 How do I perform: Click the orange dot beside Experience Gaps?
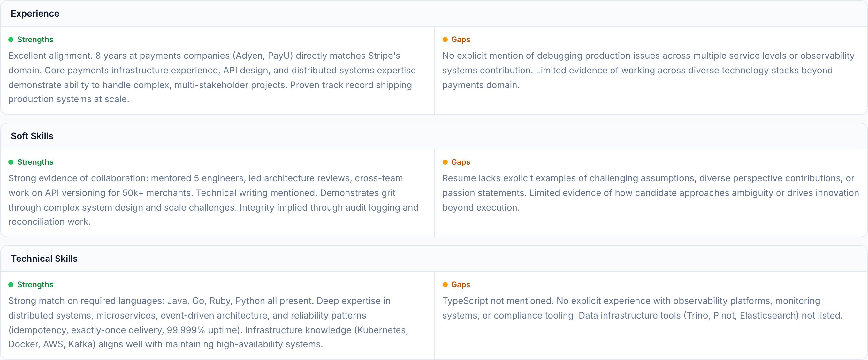pos(445,40)
